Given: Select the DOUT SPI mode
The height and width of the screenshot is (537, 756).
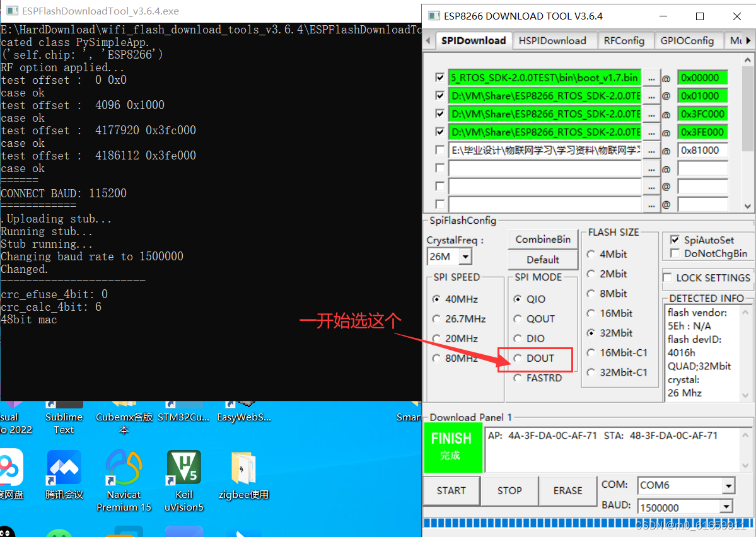Looking at the screenshot, I should click(x=518, y=358).
